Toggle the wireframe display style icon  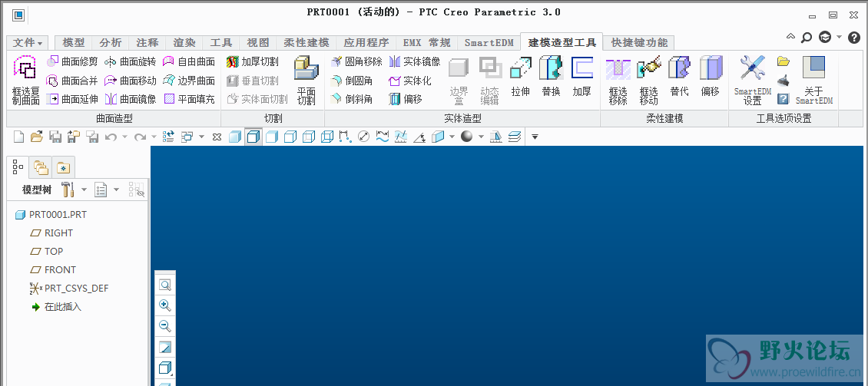pyautogui.click(x=327, y=137)
